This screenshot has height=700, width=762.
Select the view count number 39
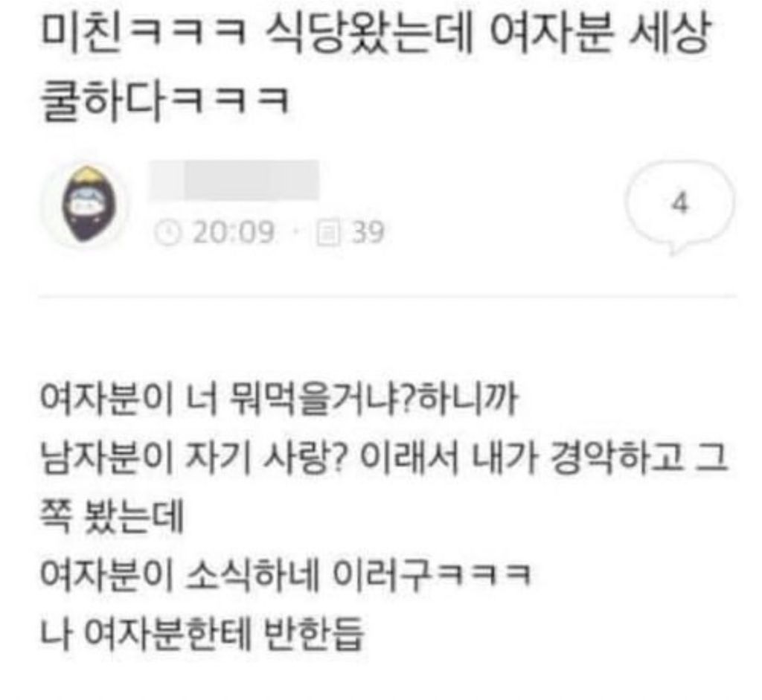click(x=368, y=233)
